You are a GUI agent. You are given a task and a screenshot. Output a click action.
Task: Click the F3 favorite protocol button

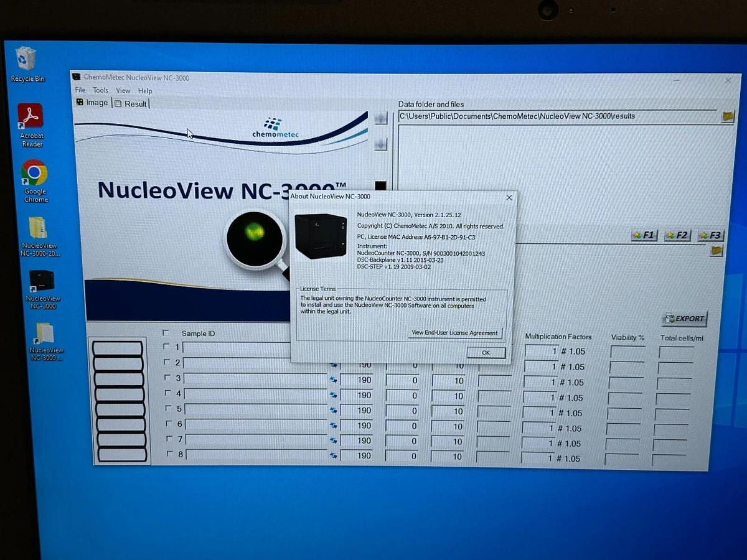710,235
